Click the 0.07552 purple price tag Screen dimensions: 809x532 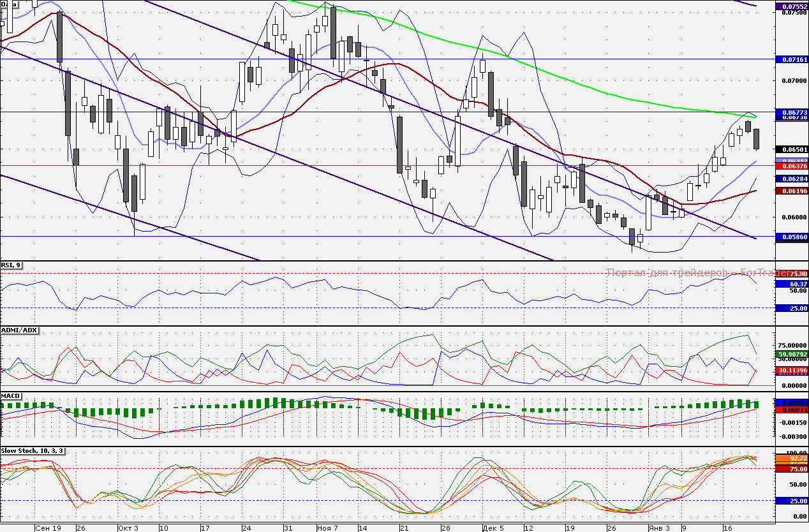click(790, 6)
